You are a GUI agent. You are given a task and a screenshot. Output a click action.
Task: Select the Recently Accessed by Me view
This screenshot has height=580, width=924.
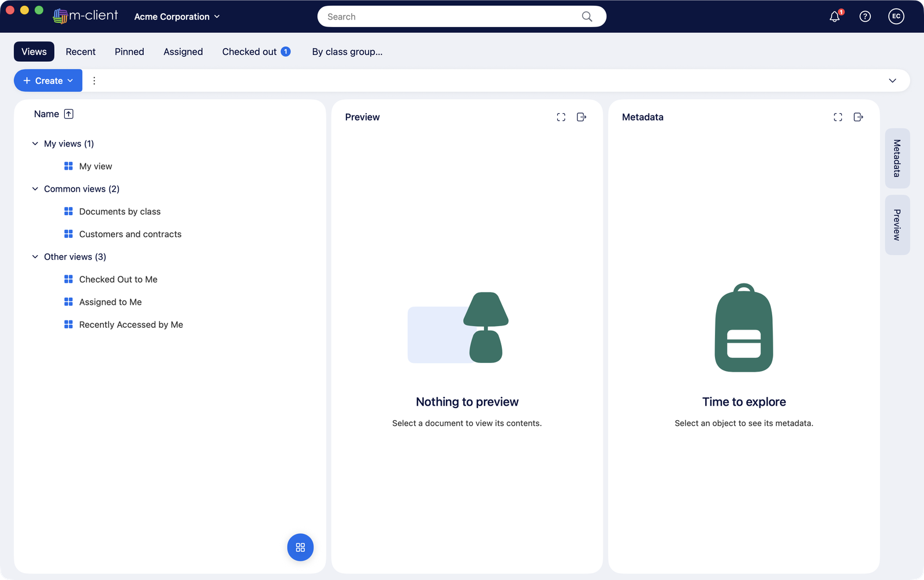point(131,325)
